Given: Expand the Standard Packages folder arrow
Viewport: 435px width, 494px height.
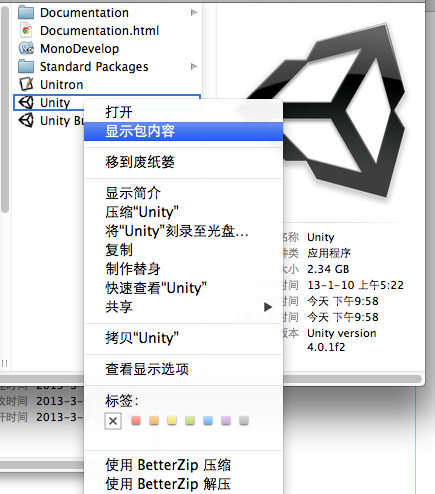Looking at the screenshot, I should (194, 67).
